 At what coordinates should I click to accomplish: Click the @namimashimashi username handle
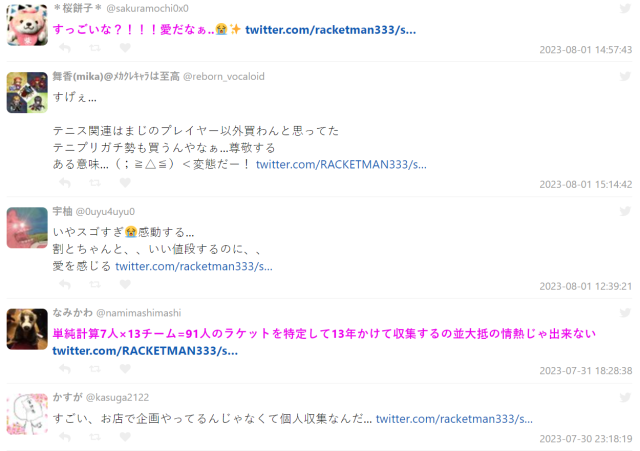(139, 313)
